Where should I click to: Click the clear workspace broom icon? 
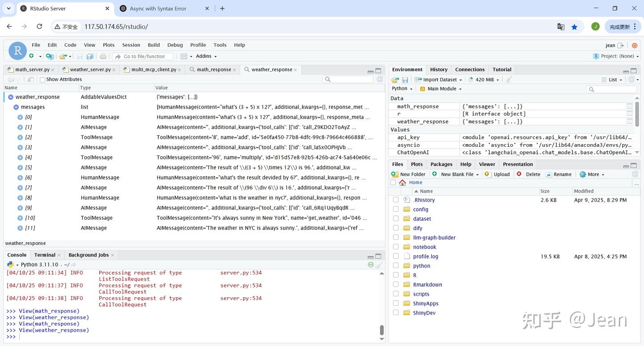[x=508, y=80]
